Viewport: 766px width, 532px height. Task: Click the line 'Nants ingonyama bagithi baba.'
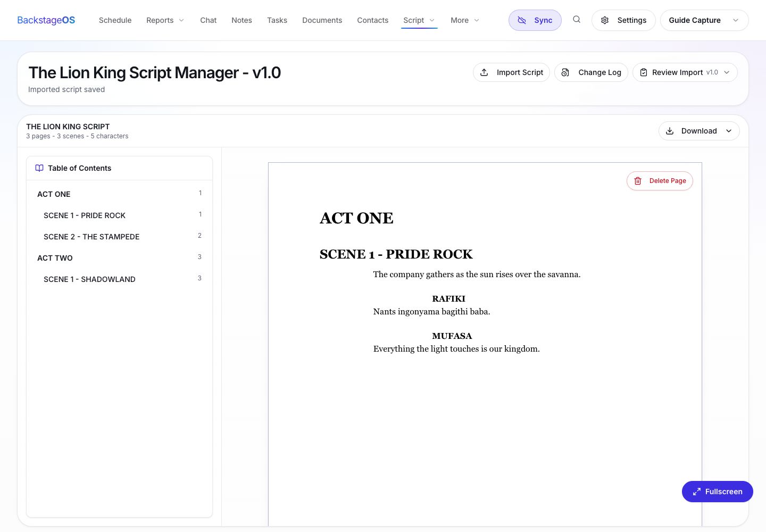tap(432, 312)
